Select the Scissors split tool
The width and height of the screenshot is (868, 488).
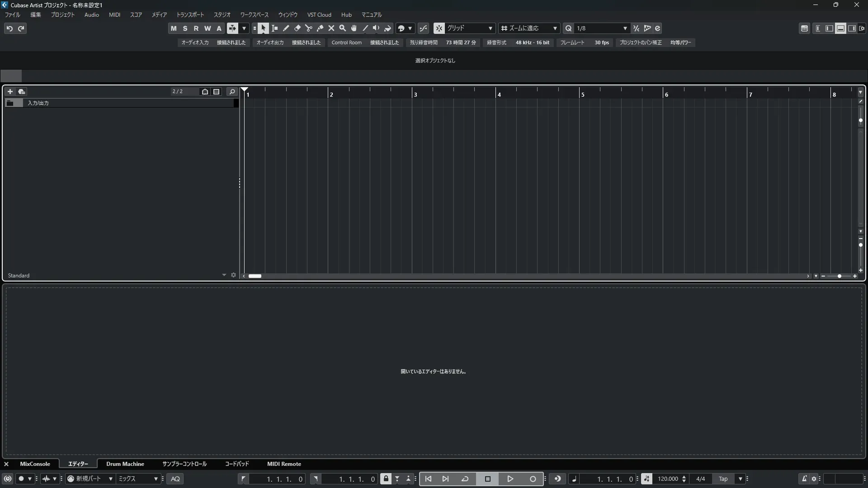309,28
